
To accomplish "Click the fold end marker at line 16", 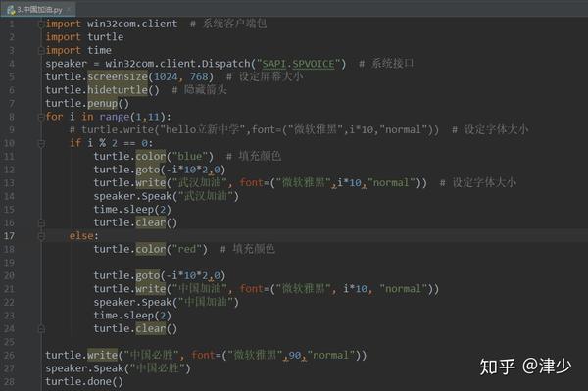I will point(41,223).
